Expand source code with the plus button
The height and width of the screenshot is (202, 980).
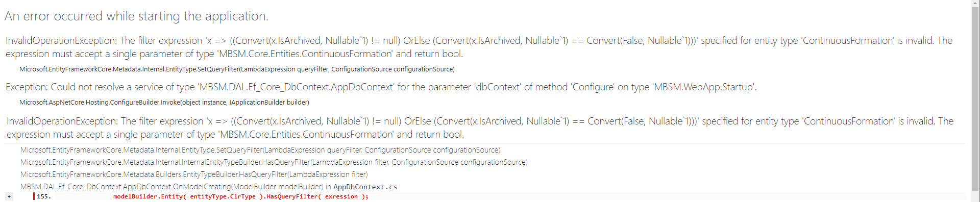[9, 196]
